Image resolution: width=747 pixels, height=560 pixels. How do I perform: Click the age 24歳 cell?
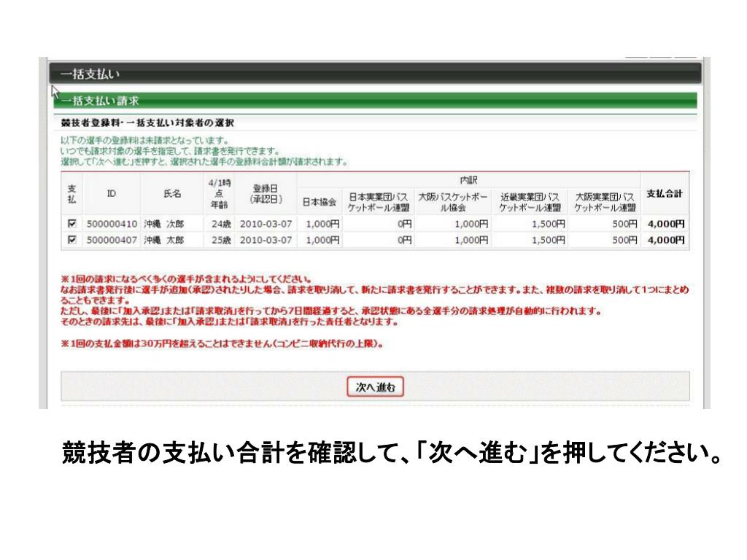(x=221, y=224)
